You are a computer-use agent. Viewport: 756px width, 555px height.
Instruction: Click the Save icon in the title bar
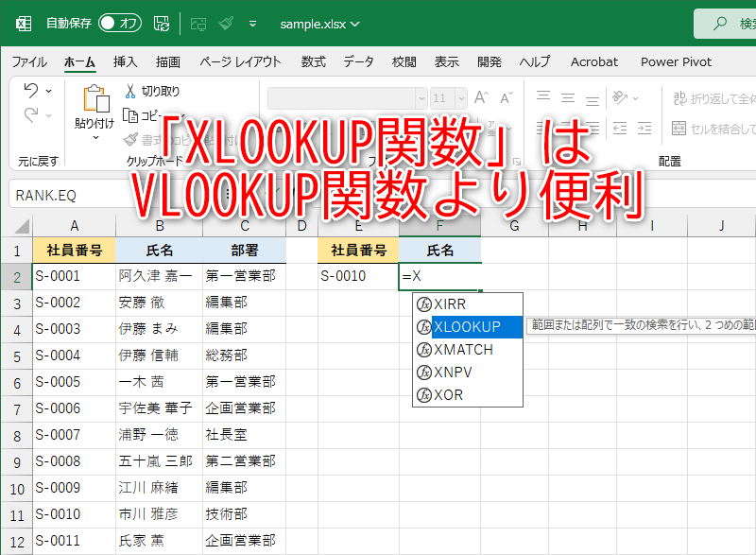point(161,25)
